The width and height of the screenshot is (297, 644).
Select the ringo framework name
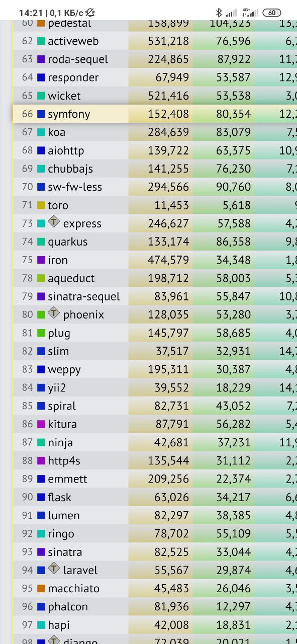click(x=61, y=534)
